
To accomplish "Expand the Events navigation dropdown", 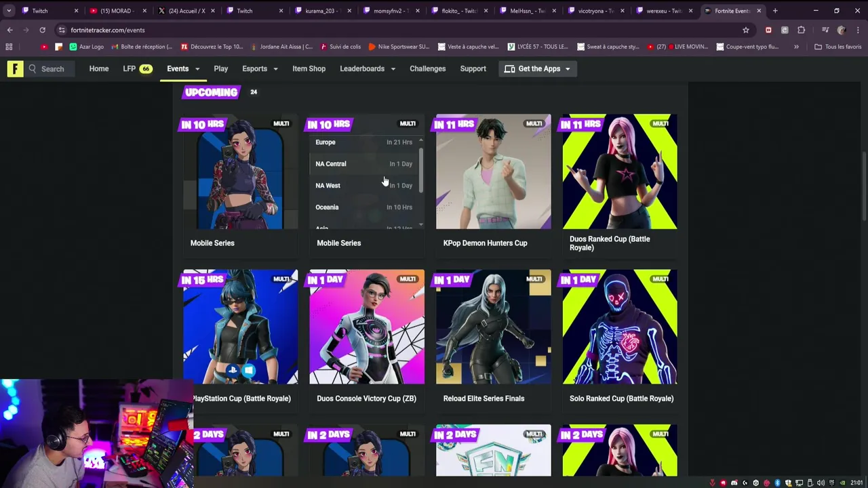I will (197, 69).
